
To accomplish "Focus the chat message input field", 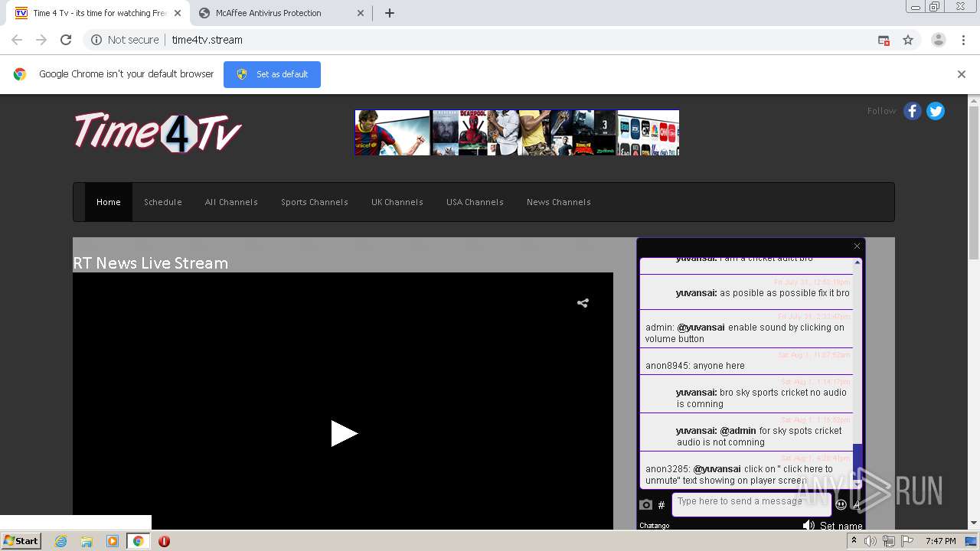I will tap(751, 504).
